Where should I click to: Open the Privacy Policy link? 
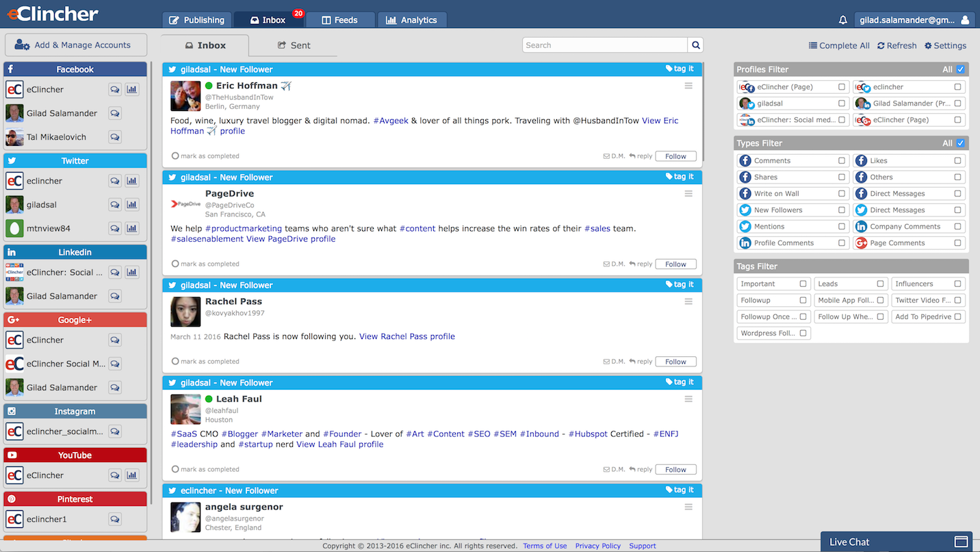pyautogui.click(x=598, y=546)
